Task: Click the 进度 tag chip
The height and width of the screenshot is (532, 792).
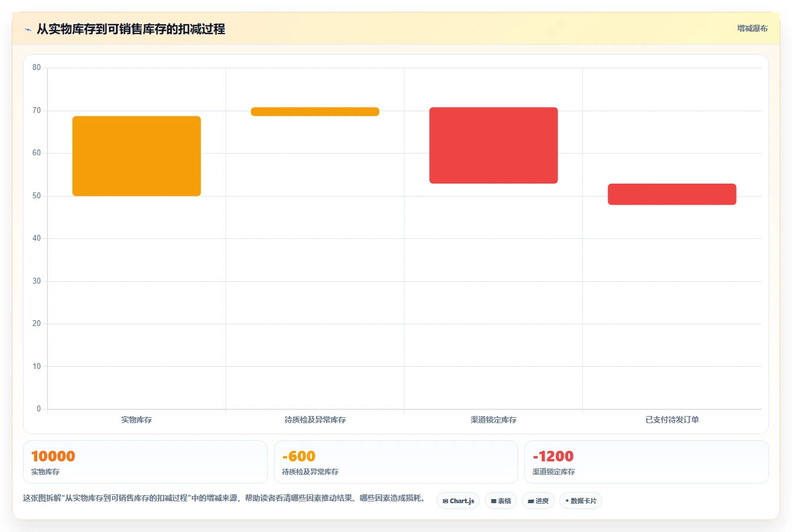Action: pyautogui.click(x=538, y=501)
